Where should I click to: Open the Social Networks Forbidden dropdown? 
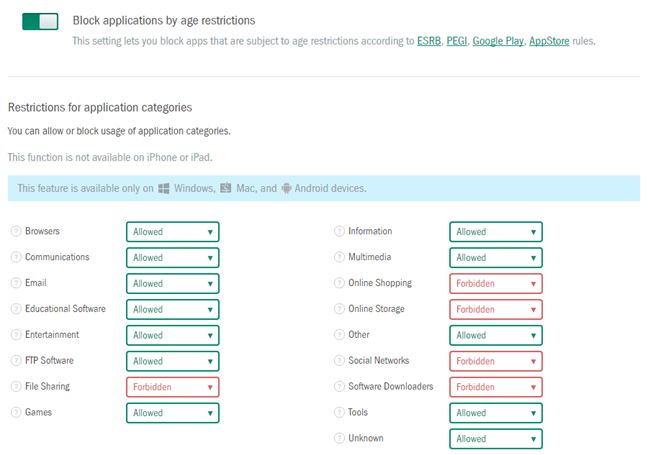coord(496,361)
